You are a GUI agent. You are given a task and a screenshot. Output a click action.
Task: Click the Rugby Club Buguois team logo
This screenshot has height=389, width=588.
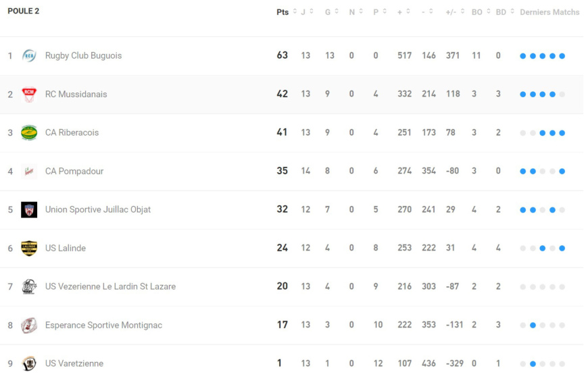[29, 56]
